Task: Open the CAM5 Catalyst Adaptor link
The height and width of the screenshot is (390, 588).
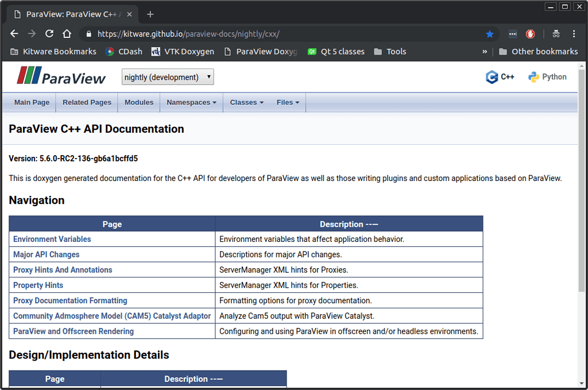Action: click(x=112, y=316)
